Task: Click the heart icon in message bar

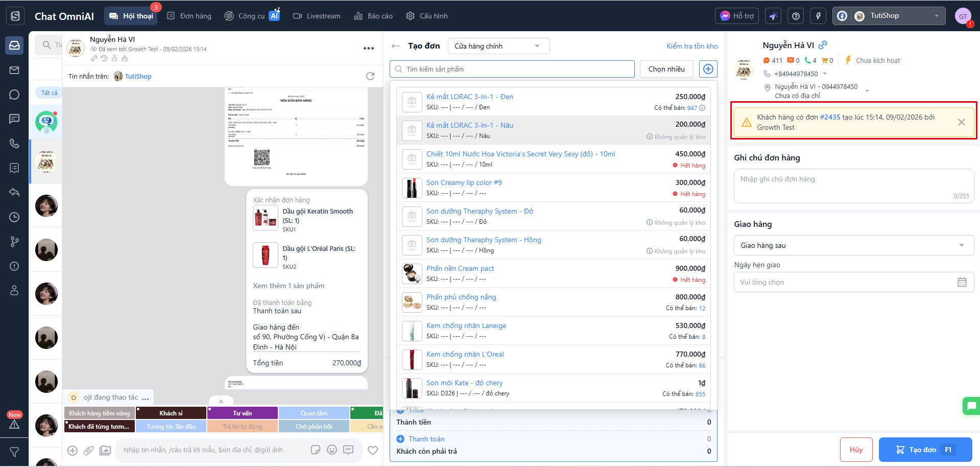Action: pos(373,450)
